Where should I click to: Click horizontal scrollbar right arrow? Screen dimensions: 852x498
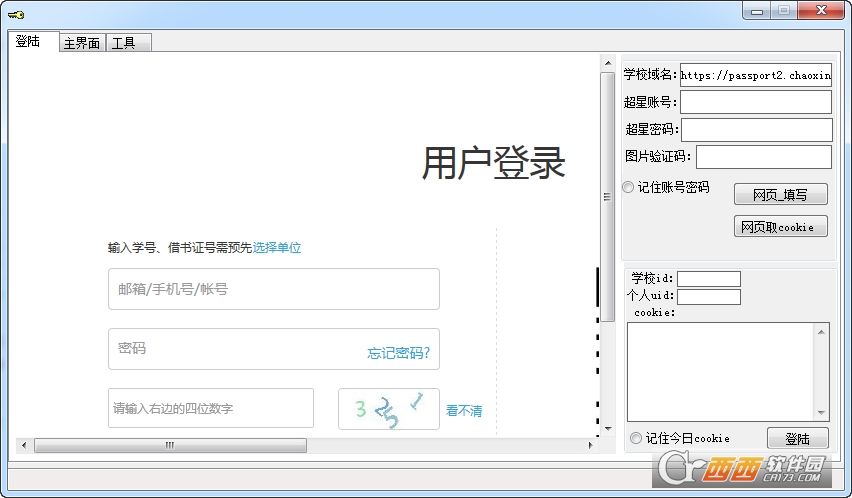pyautogui.click(x=590, y=445)
